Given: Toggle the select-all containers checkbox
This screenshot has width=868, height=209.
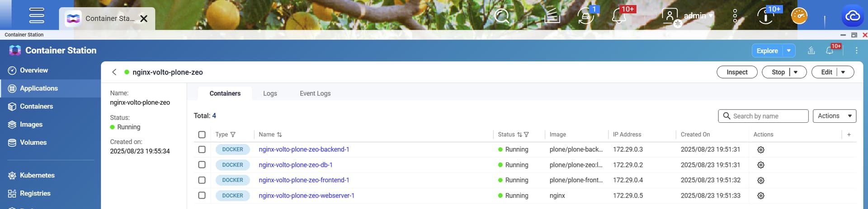Looking at the screenshot, I should [x=202, y=135].
